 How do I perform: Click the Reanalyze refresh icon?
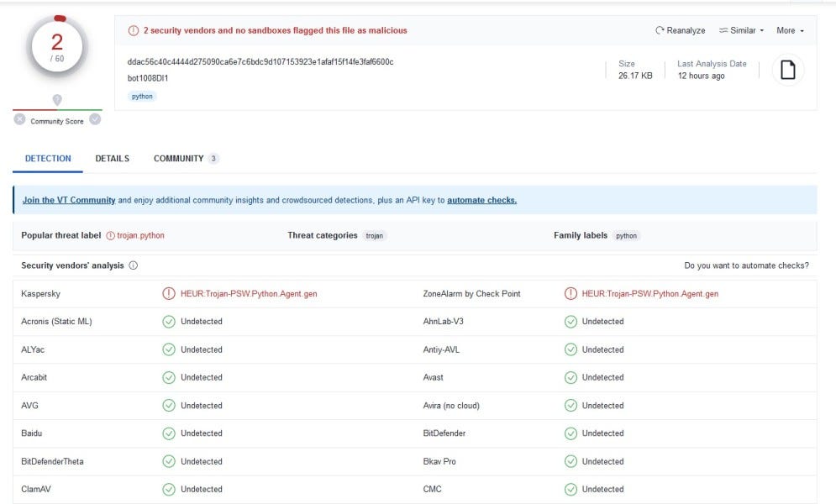[660, 29]
